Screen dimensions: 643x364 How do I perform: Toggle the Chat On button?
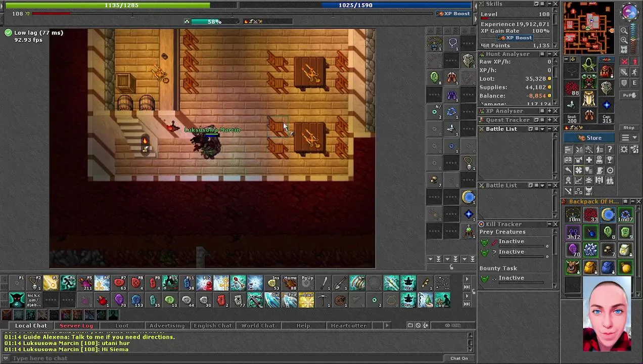click(460, 358)
